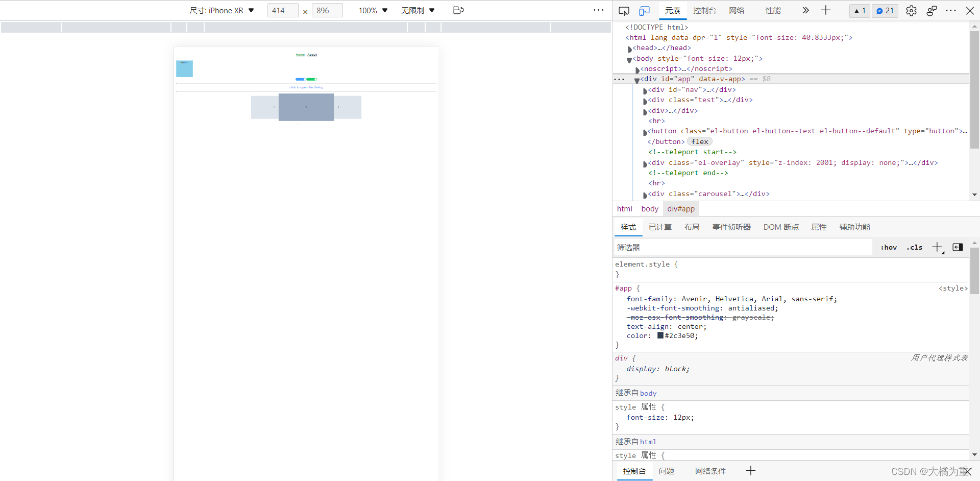
Task: Open device toolbar more options menu
Action: click(x=599, y=10)
